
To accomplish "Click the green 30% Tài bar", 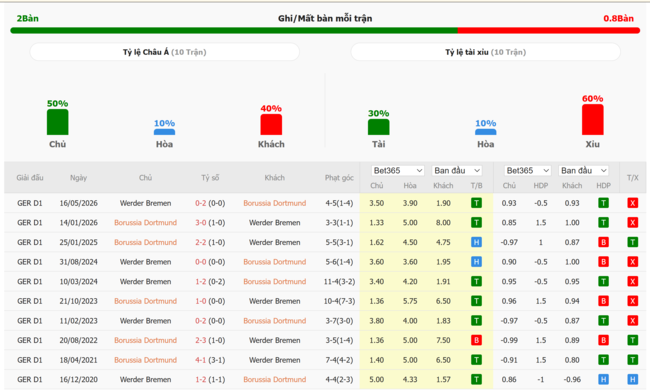I will click(378, 127).
